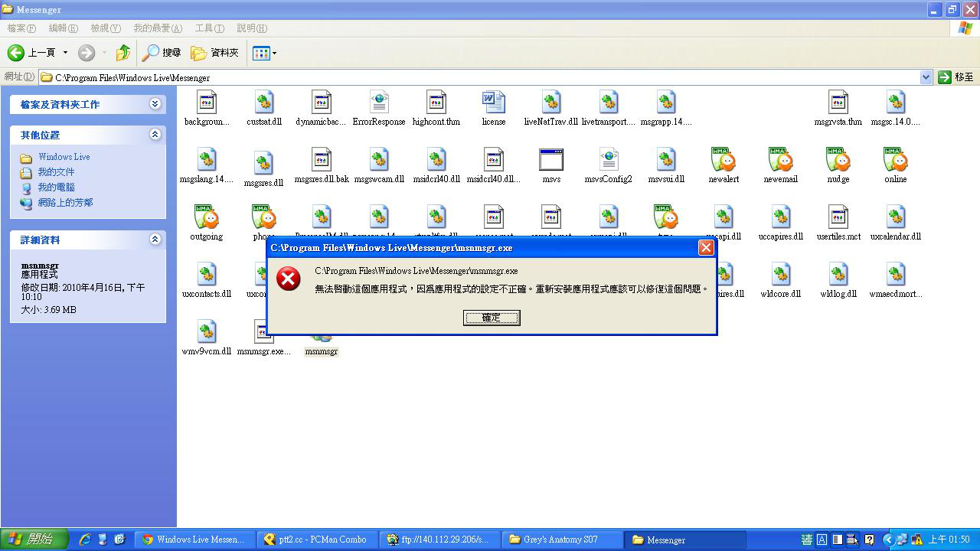Open the 我的電腦 link
The image size is (980, 551).
pos(57,187)
